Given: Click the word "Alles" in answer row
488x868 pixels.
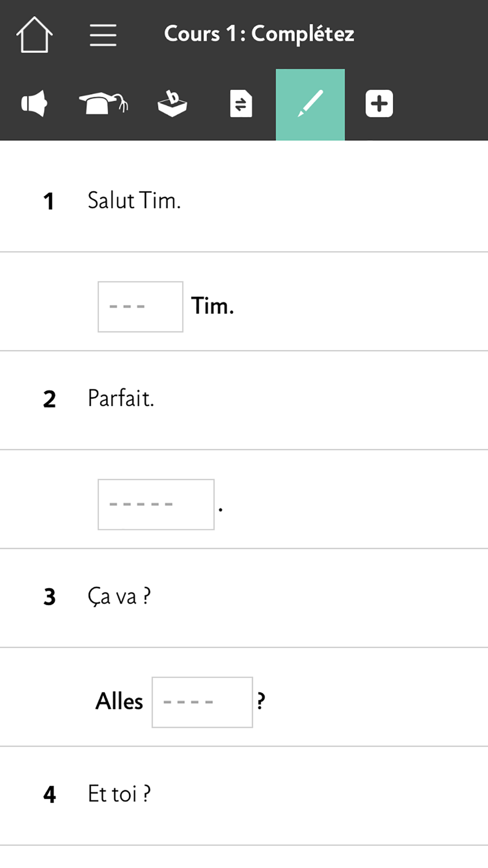Looking at the screenshot, I should tap(119, 702).
